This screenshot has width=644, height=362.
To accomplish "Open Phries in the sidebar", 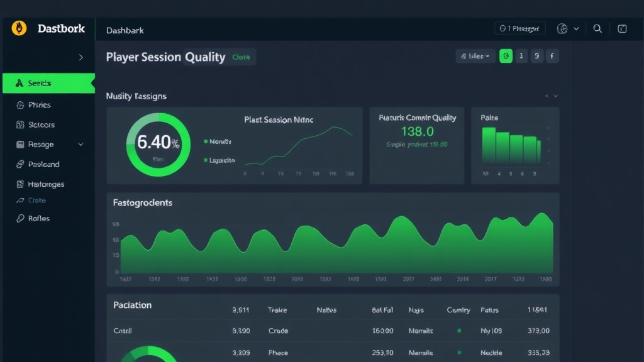I will [x=39, y=105].
